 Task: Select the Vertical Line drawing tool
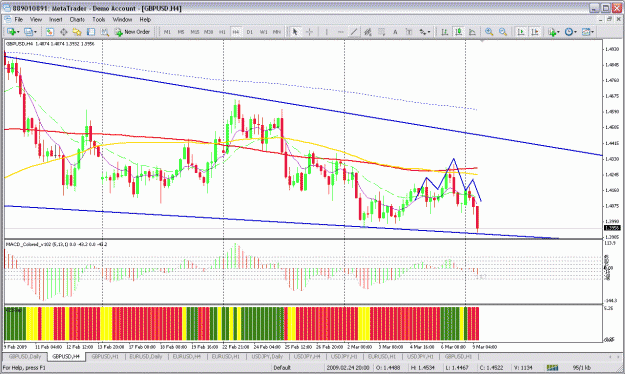click(326, 32)
